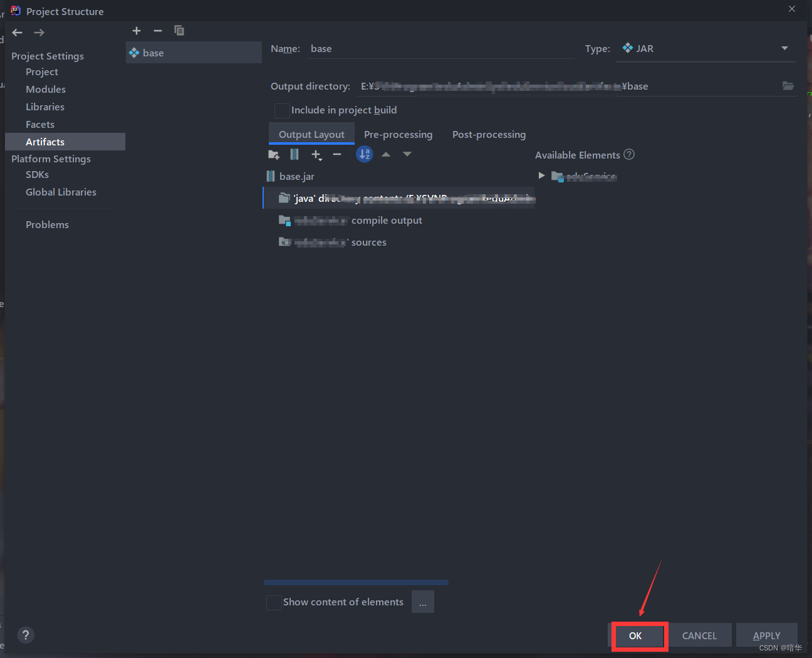Open Project settings page

tap(42, 72)
